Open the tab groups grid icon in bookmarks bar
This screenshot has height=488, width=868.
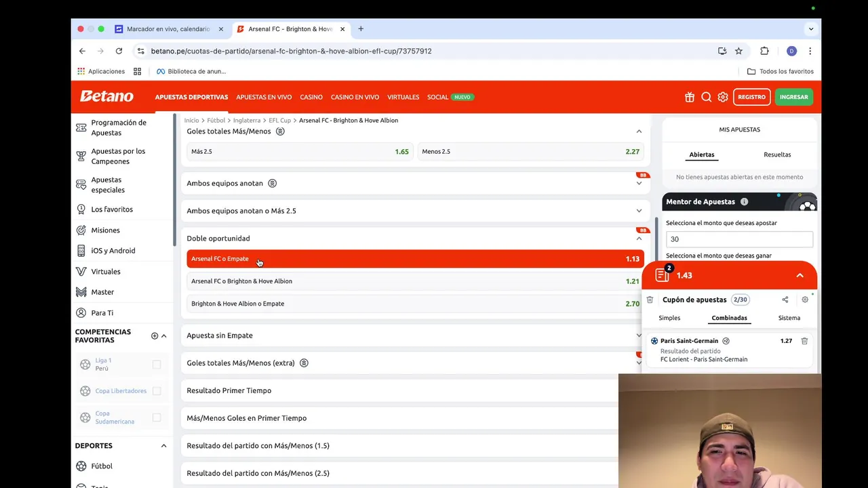(137, 71)
